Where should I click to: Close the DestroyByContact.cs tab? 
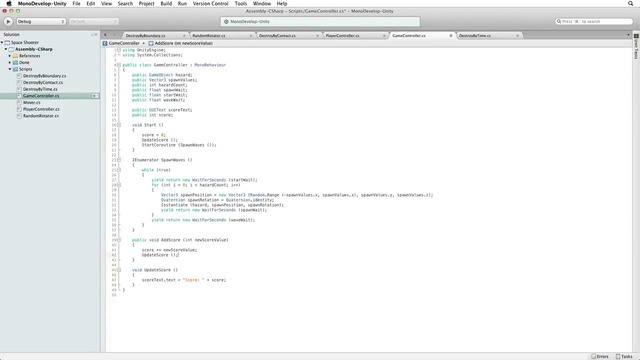point(318,36)
